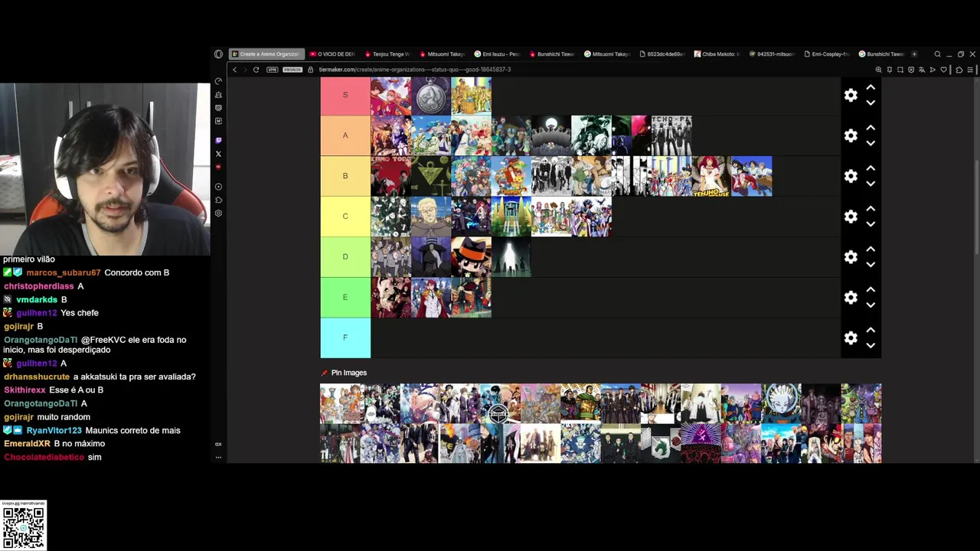
Task: Toggle the VPN badge in address bar
Action: (273, 70)
